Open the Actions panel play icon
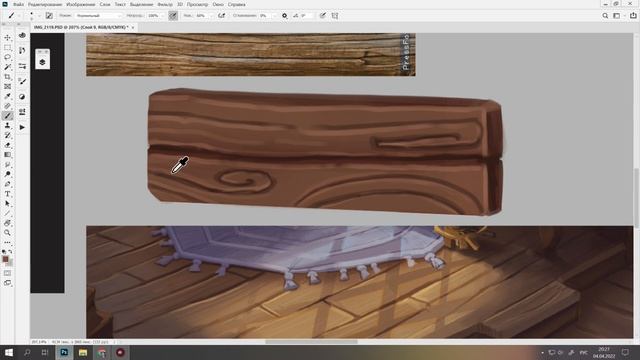Image resolution: width=640 pixels, height=360 pixels. [22, 128]
